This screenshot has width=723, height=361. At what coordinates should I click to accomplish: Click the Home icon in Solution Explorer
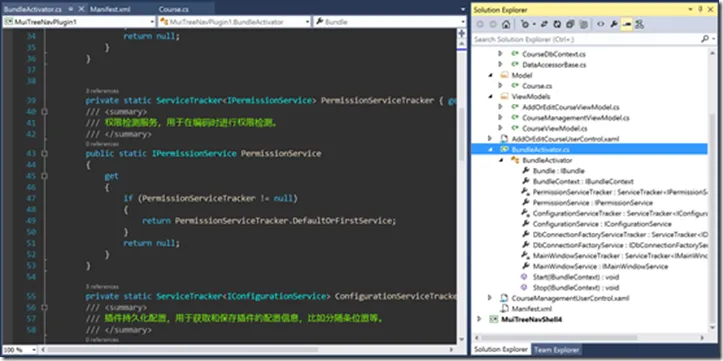tap(505, 24)
